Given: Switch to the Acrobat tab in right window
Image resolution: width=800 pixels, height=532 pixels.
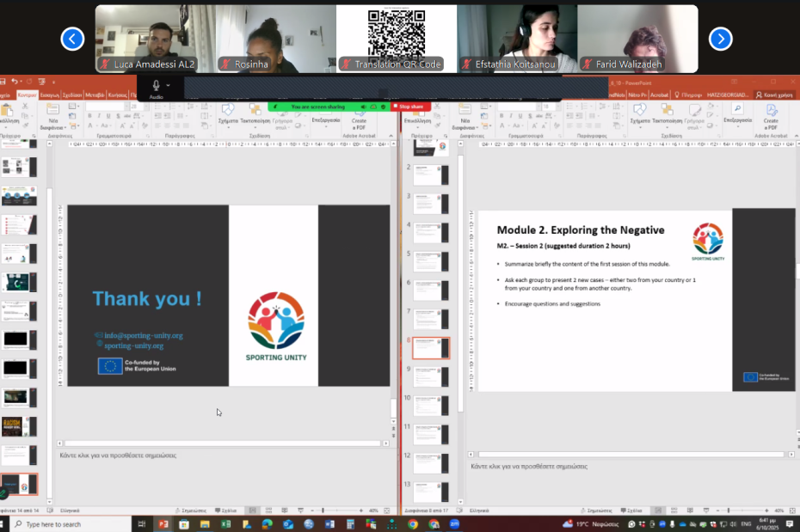Looking at the screenshot, I should [660, 95].
